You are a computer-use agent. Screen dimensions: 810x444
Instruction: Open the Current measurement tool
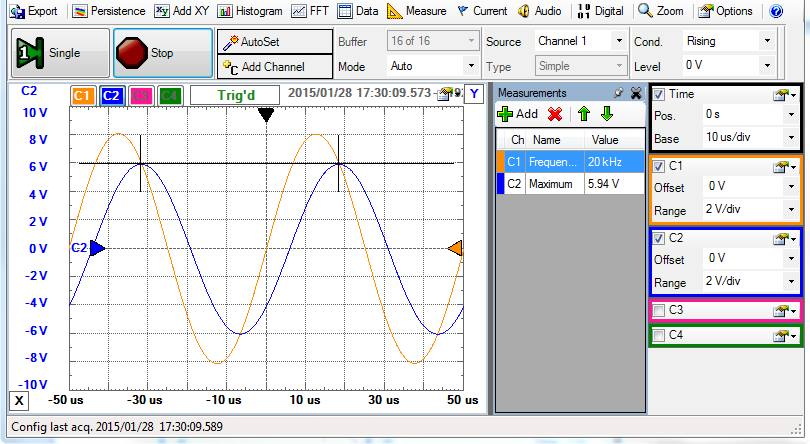click(x=482, y=11)
